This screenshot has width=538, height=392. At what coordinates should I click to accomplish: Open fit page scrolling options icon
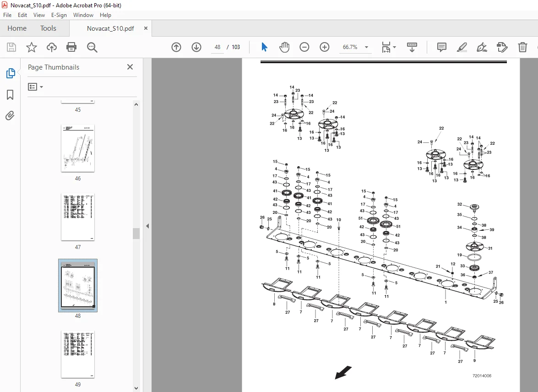coord(386,47)
